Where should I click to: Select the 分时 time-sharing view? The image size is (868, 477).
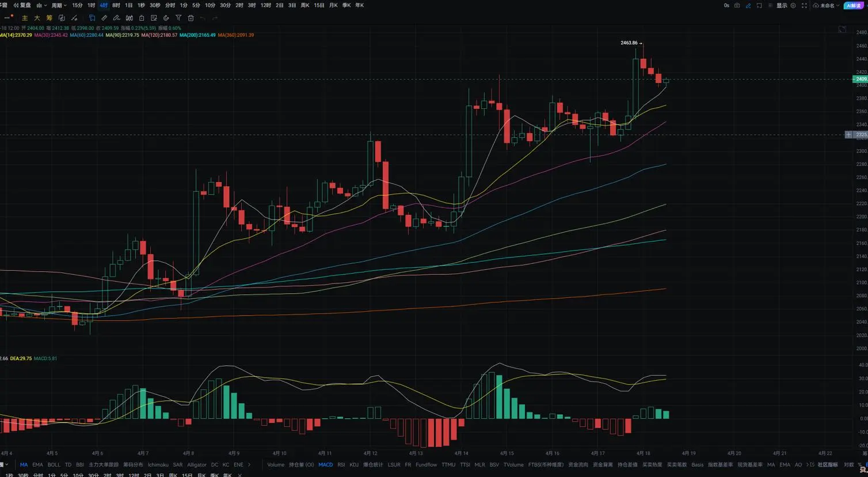click(x=170, y=5)
